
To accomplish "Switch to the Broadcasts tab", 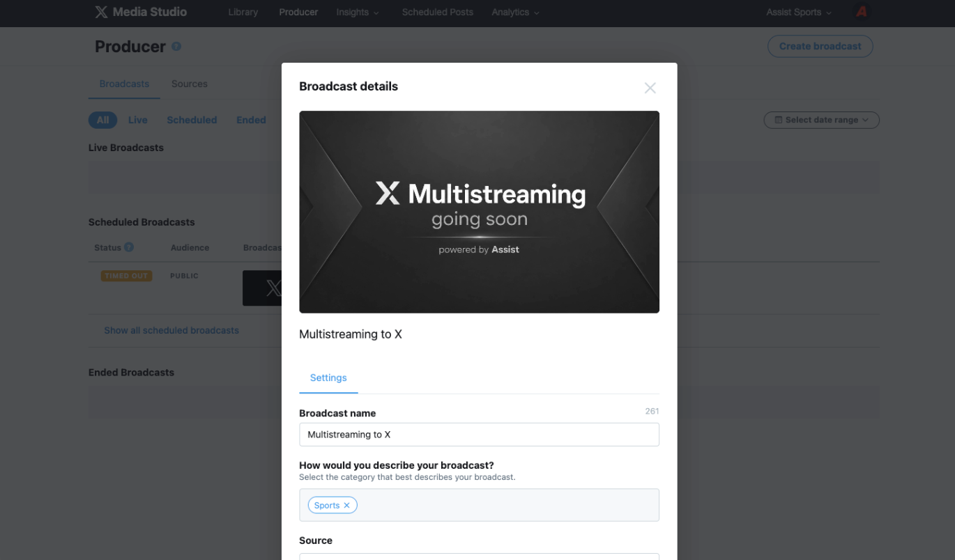I will coord(124,84).
